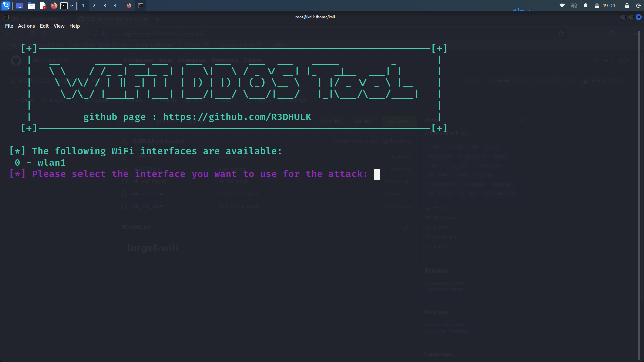Click the notification bell icon
The width and height of the screenshot is (644, 362).
(x=586, y=6)
